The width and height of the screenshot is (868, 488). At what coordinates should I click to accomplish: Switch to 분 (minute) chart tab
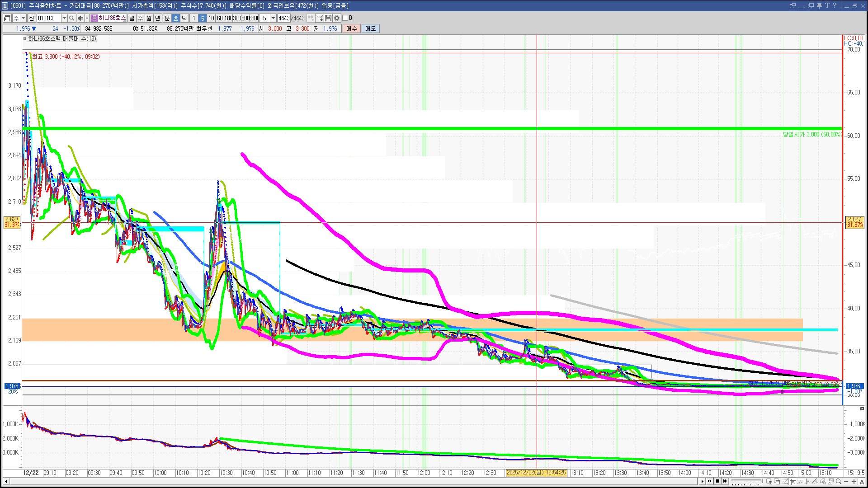click(167, 18)
